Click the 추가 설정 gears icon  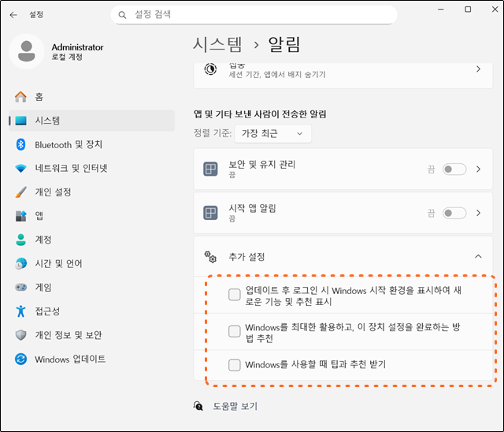pyautogui.click(x=210, y=257)
